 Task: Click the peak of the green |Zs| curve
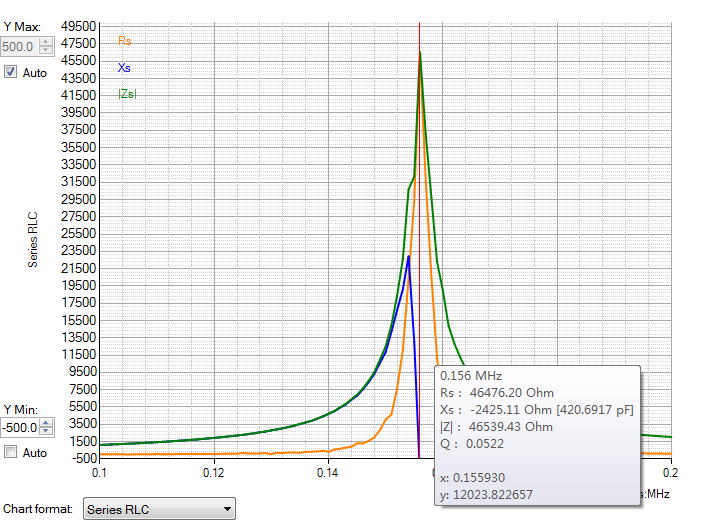(x=420, y=53)
